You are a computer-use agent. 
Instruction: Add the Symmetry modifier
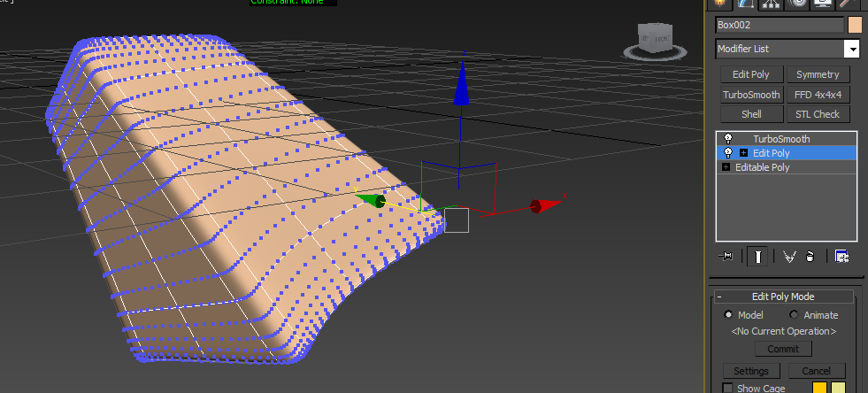(818, 74)
